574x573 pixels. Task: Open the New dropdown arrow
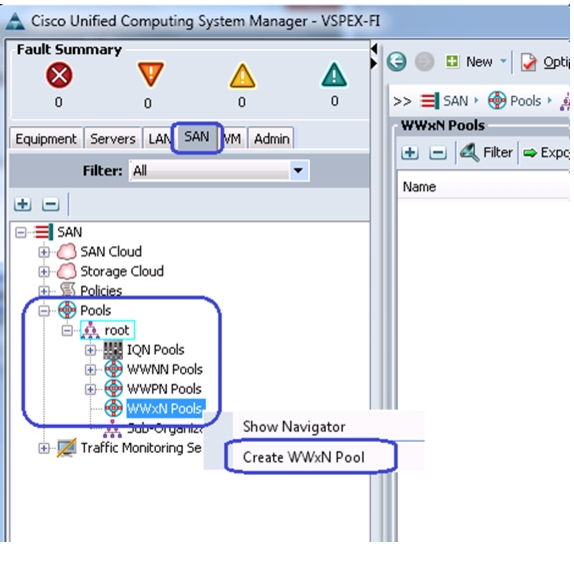click(x=503, y=61)
